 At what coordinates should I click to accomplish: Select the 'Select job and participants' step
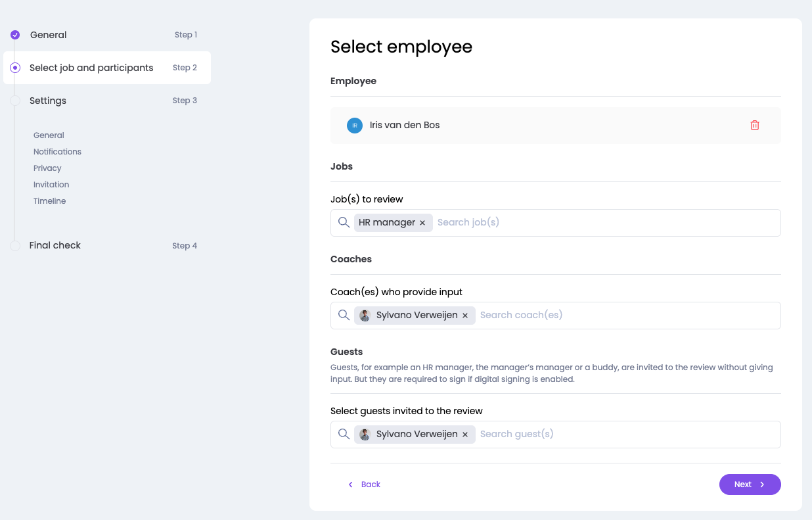pyautogui.click(x=91, y=68)
